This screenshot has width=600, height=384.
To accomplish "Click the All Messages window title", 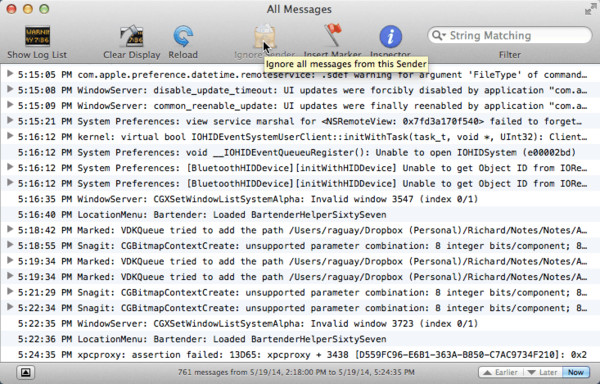I will 299,9.
